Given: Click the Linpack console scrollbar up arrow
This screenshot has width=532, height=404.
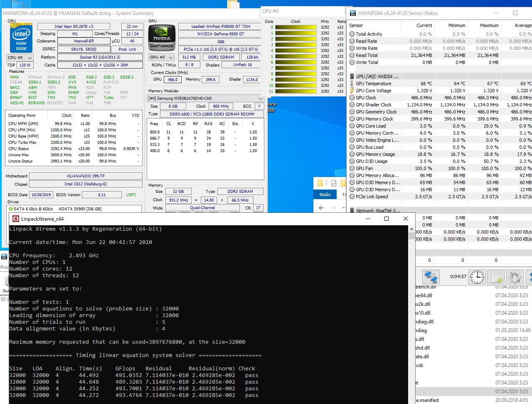Looking at the screenshot, I should tap(411, 229).
